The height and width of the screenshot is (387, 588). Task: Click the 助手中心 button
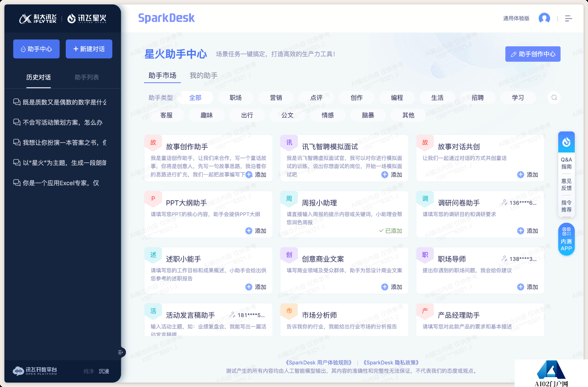tap(36, 49)
